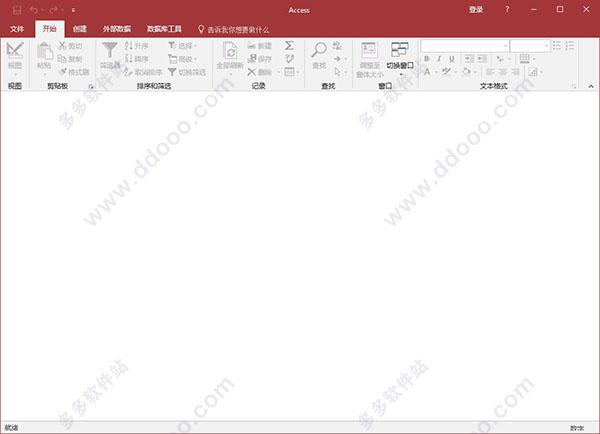Screen dimensions: 600x434
Task: Switch to the Create (创建) tab
Action: [x=80, y=29]
